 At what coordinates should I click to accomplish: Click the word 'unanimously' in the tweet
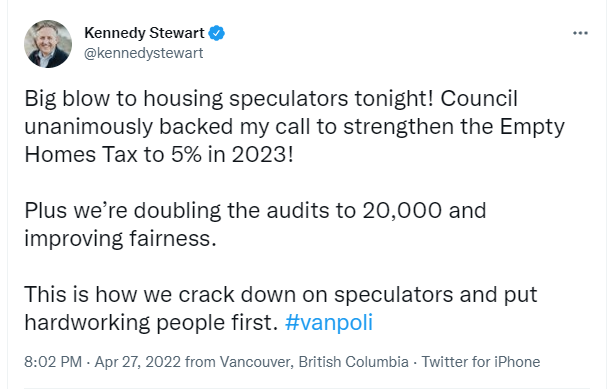(x=88, y=127)
